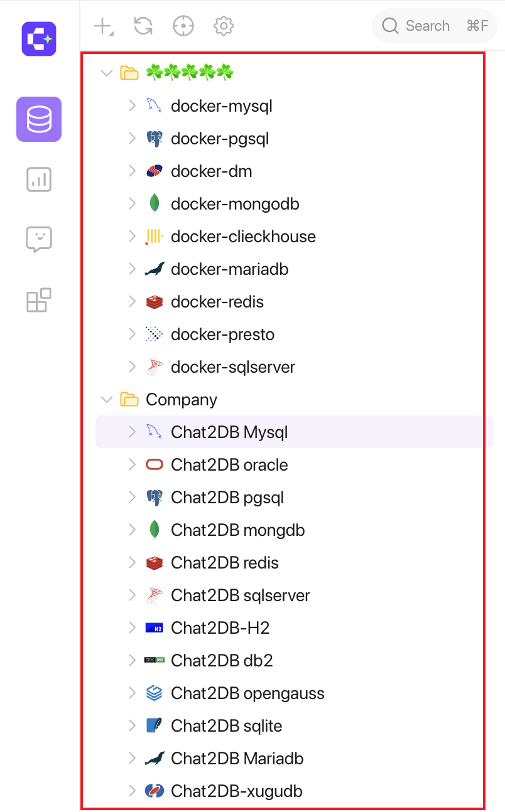The width and height of the screenshot is (505, 812).
Task: Open the AI chat sidebar icon
Action: (39, 239)
